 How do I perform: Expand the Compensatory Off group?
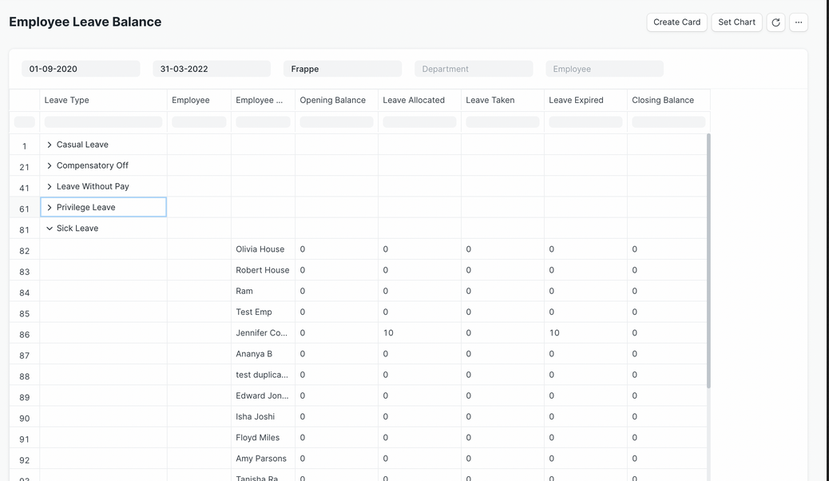[x=50, y=166]
